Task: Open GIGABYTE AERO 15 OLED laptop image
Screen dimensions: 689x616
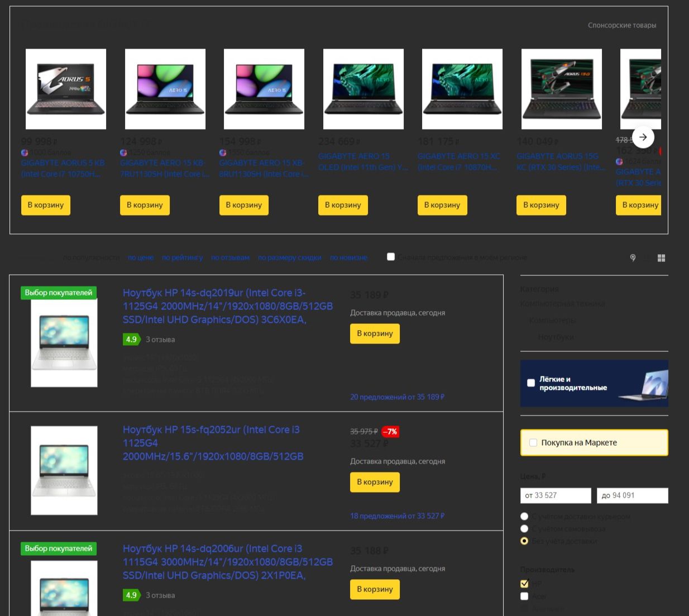Action: pos(363,89)
